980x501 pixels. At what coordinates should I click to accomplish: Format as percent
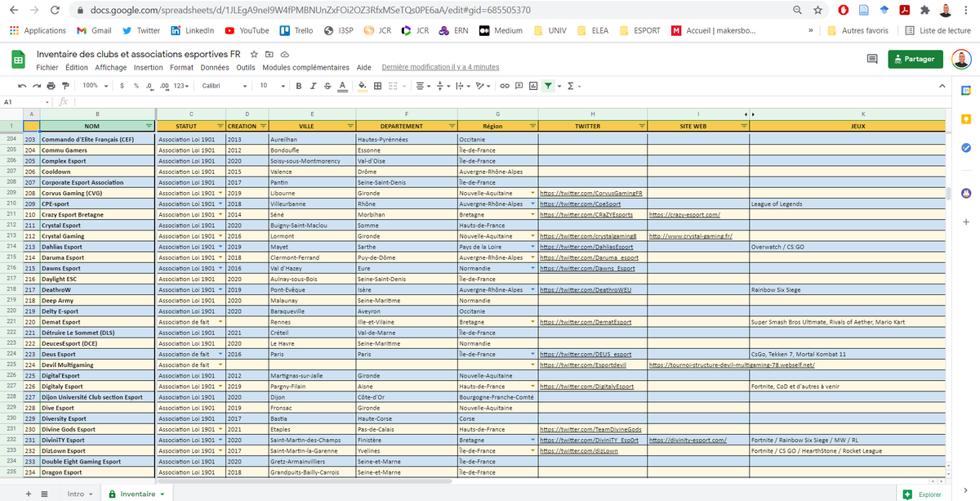136,86
